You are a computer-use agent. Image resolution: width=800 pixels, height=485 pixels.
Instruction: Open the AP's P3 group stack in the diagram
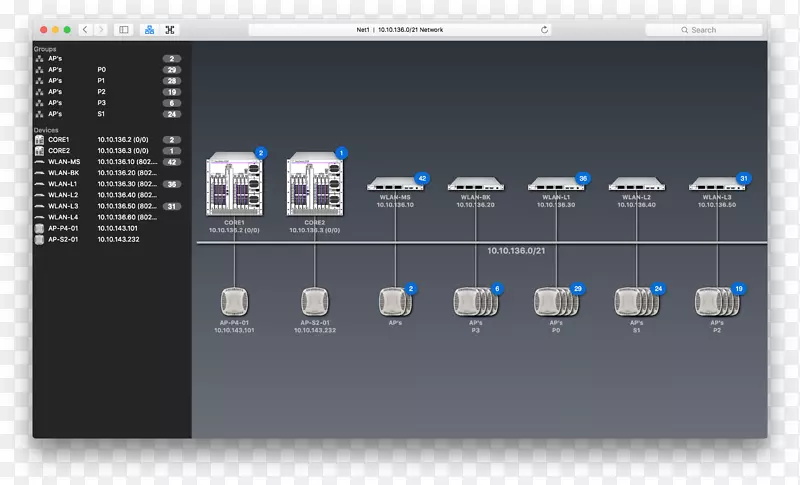click(x=475, y=301)
